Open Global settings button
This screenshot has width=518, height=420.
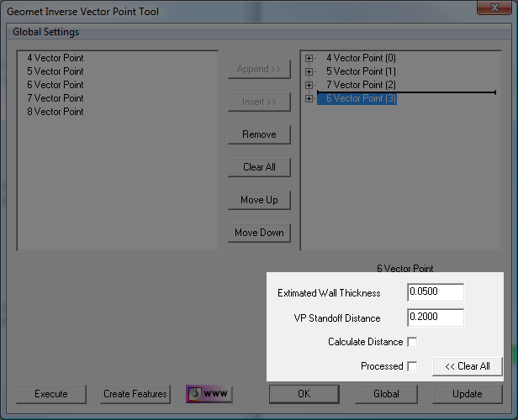coord(386,394)
